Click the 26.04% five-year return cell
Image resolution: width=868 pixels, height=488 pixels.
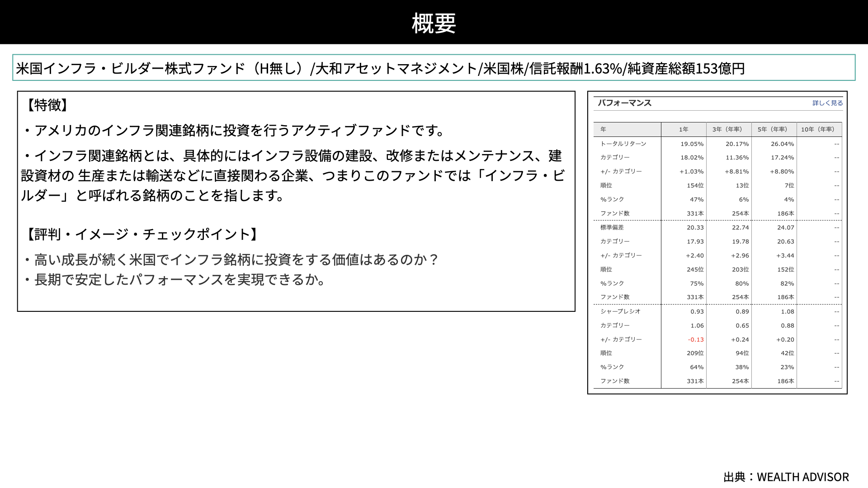[782, 144]
